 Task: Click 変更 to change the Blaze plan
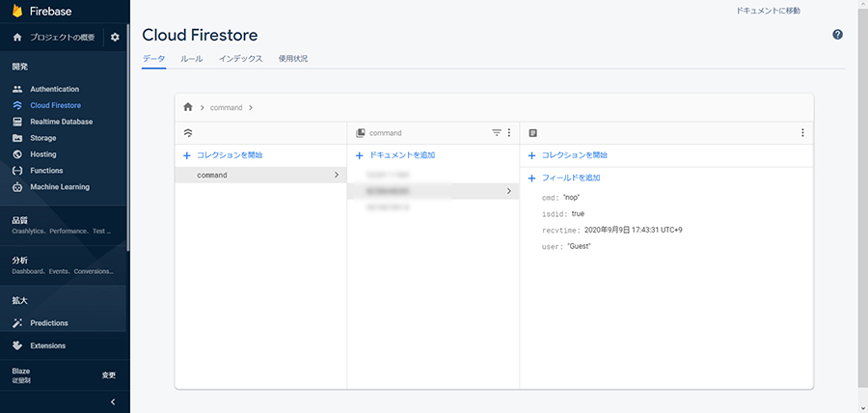108,375
